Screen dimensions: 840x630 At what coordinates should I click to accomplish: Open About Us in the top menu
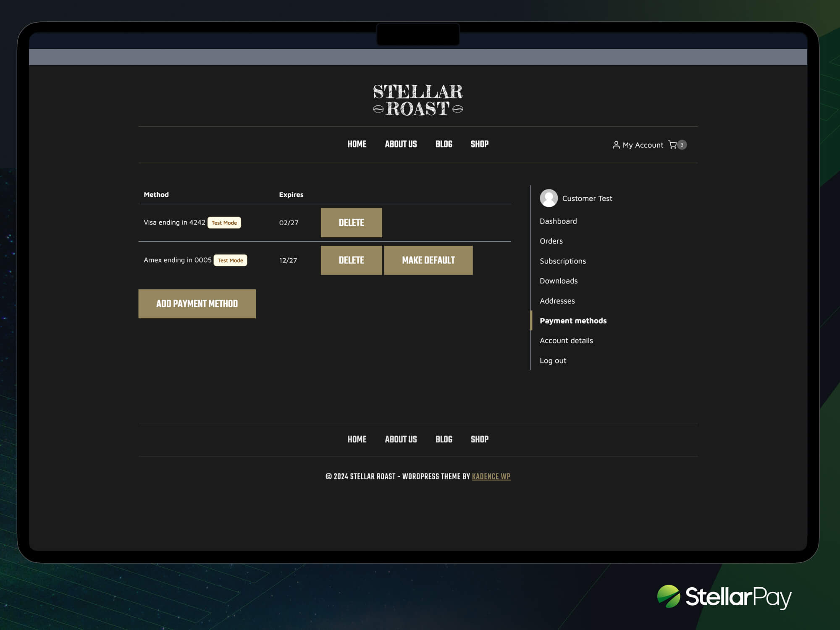(x=401, y=144)
